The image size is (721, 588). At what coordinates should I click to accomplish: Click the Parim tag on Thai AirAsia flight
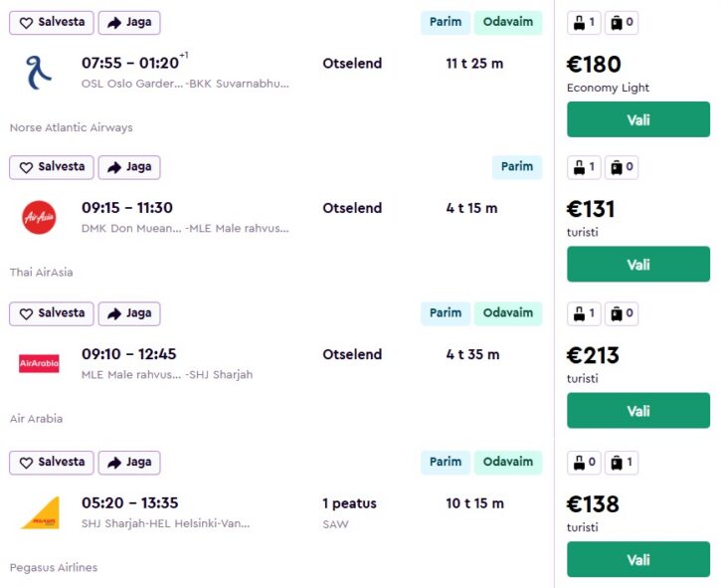[x=517, y=167]
